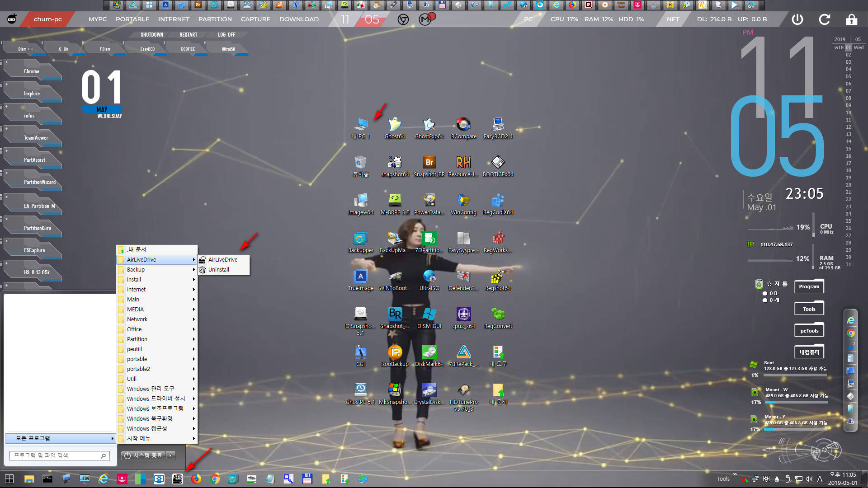Open File Explorer from the taskbar
This screenshot has width=868, height=488.
[x=29, y=479]
